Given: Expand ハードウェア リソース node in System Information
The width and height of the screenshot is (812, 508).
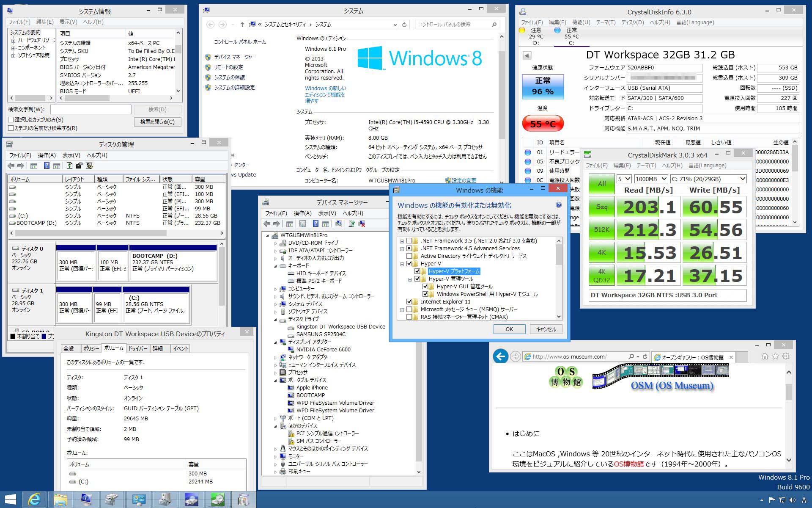Looking at the screenshot, I should tap(14, 41).
